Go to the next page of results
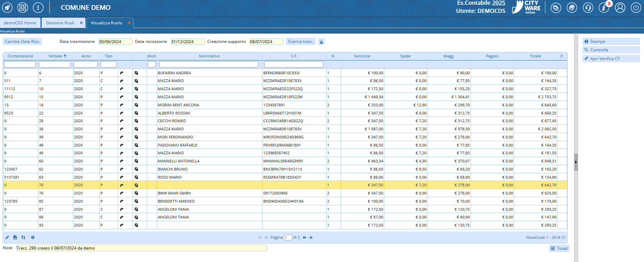Screen dimensions: 644x262 pos(304,237)
